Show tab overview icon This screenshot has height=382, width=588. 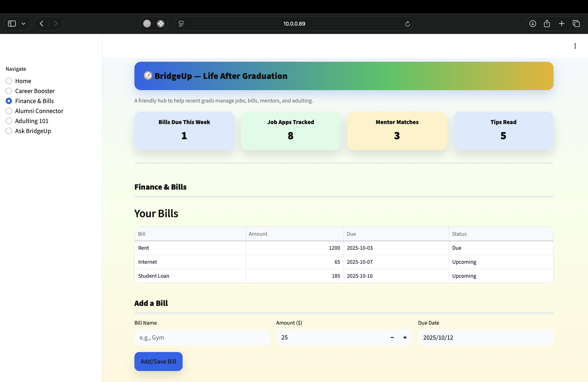pyautogui.click(x=576, y=24)
